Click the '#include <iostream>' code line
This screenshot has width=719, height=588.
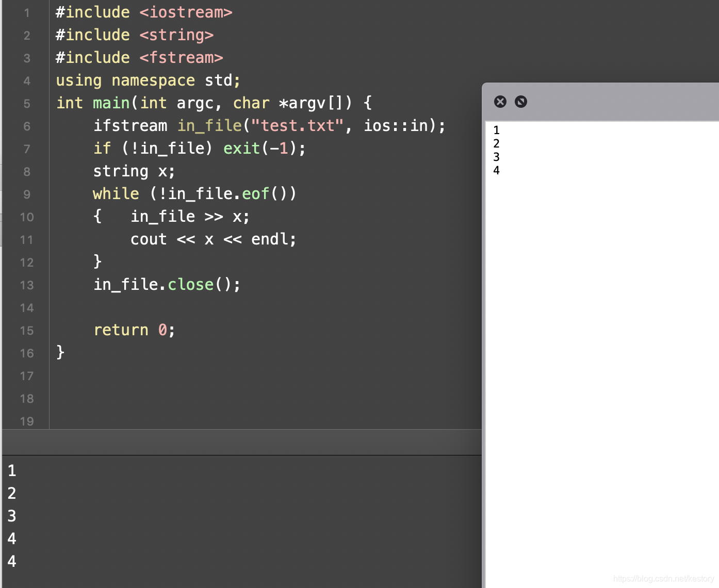[144, 12]
